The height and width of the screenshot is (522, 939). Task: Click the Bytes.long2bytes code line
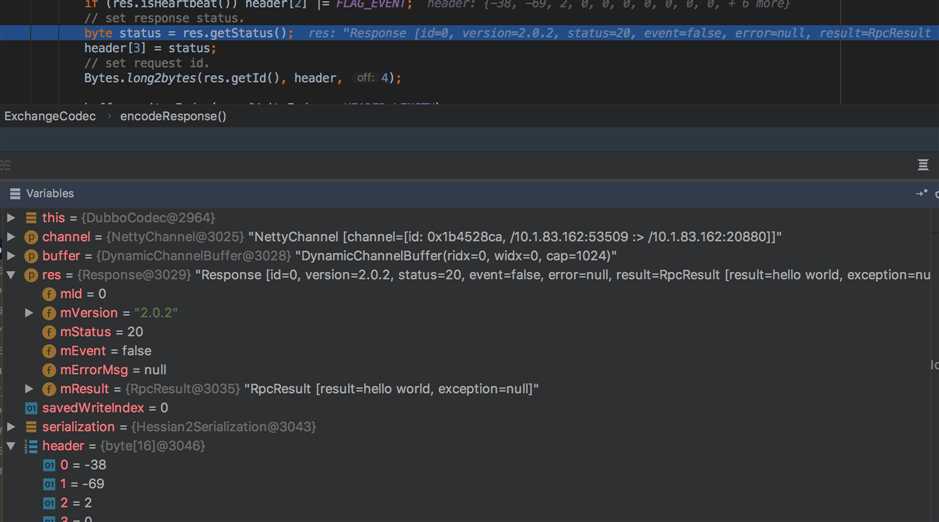243,78
